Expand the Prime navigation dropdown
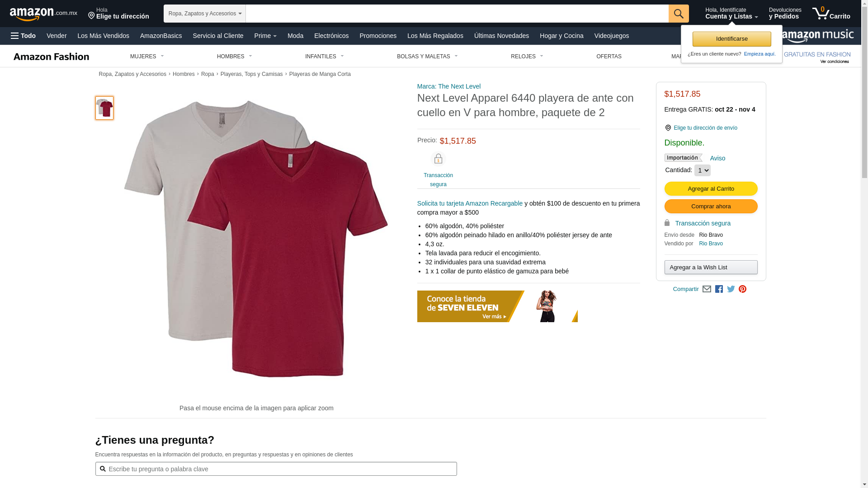 click(265, 36)
